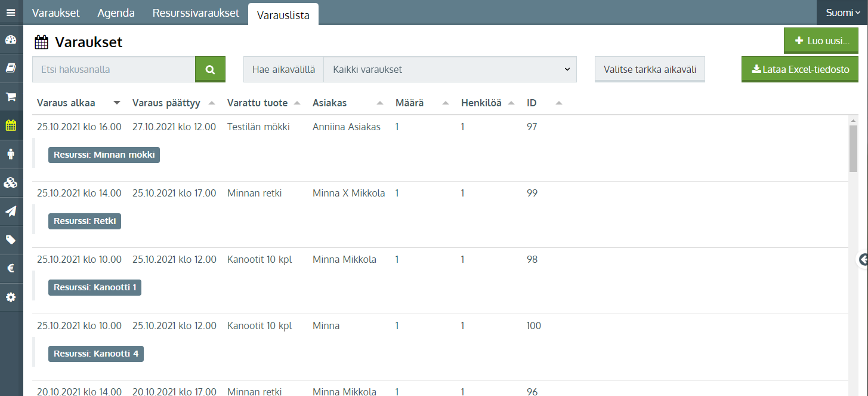Click the Resurssi: Kanootti 1 tag

click(x=95, y=287)
